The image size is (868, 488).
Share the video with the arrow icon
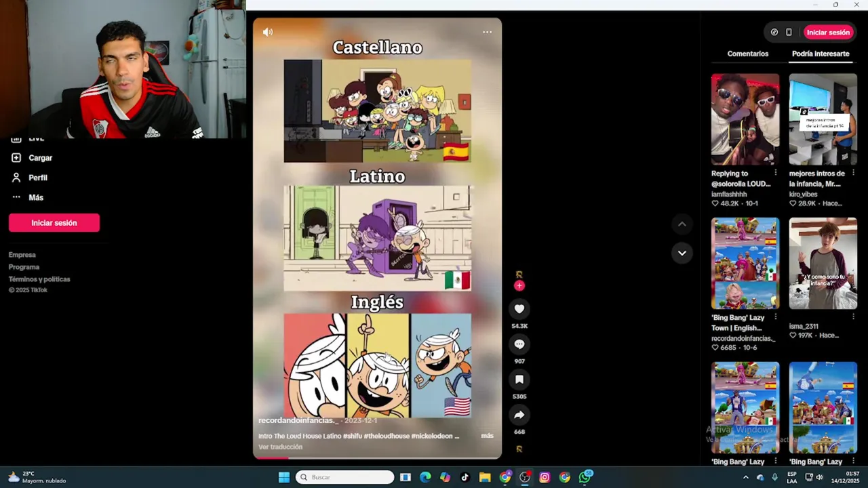519,415
